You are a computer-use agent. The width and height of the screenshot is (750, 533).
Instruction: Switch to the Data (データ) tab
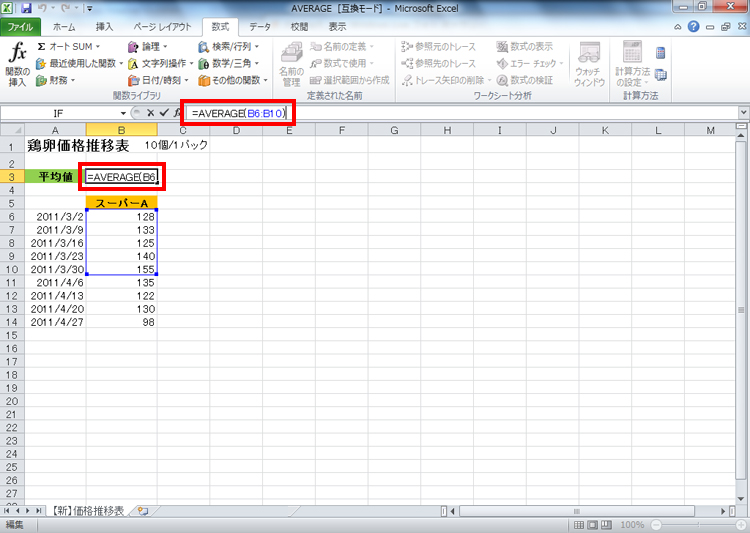click(260, 27)
